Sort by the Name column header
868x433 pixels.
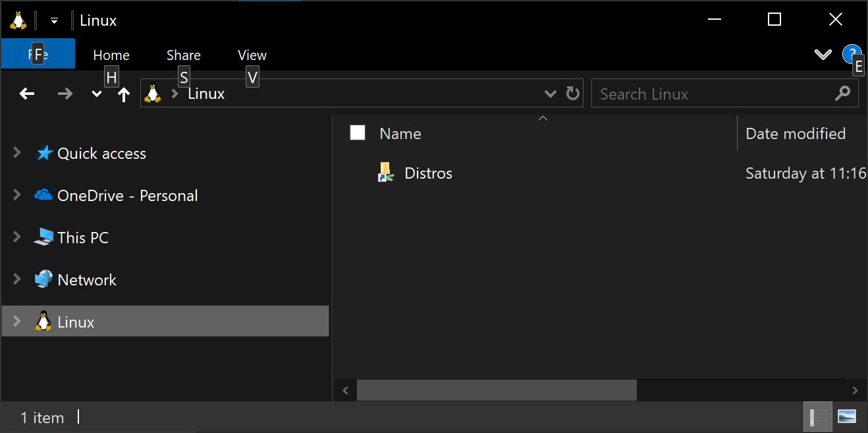400,134
